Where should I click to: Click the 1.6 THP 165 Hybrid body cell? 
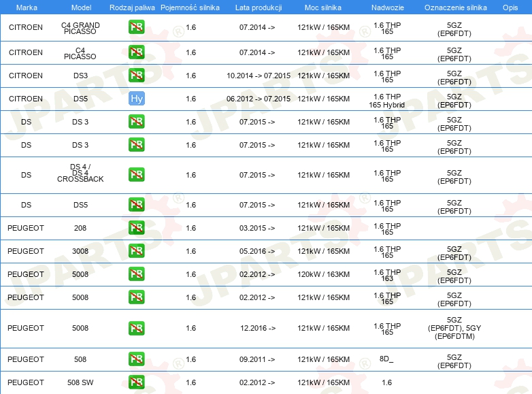tap(387, 101)
